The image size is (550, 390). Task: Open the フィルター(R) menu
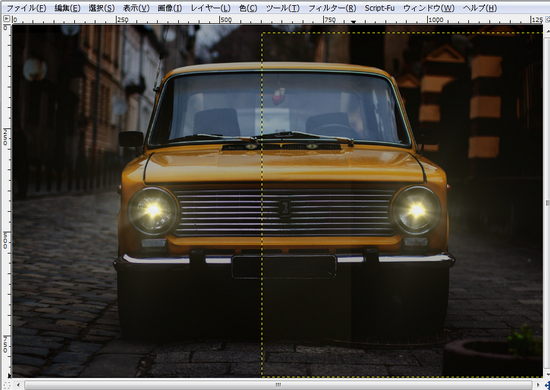(x=332, y=8)
